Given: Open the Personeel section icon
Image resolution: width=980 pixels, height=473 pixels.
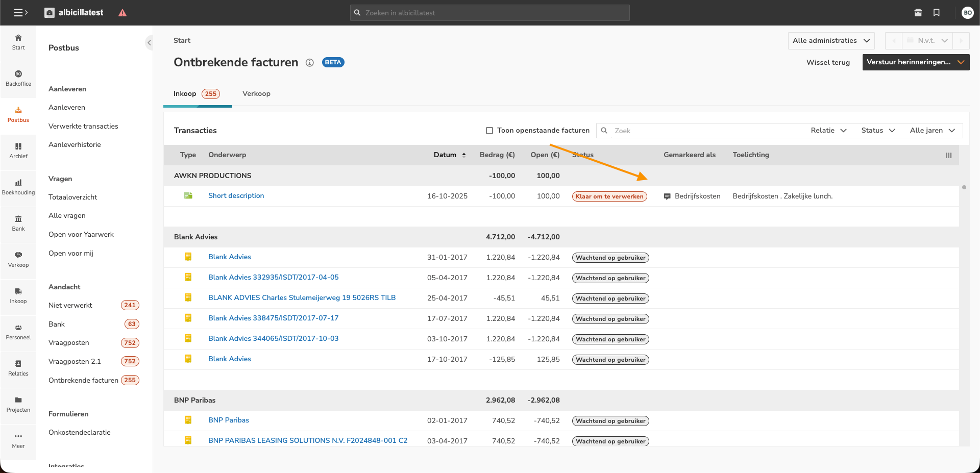Looking at the screenshot, I should [18, 332].
